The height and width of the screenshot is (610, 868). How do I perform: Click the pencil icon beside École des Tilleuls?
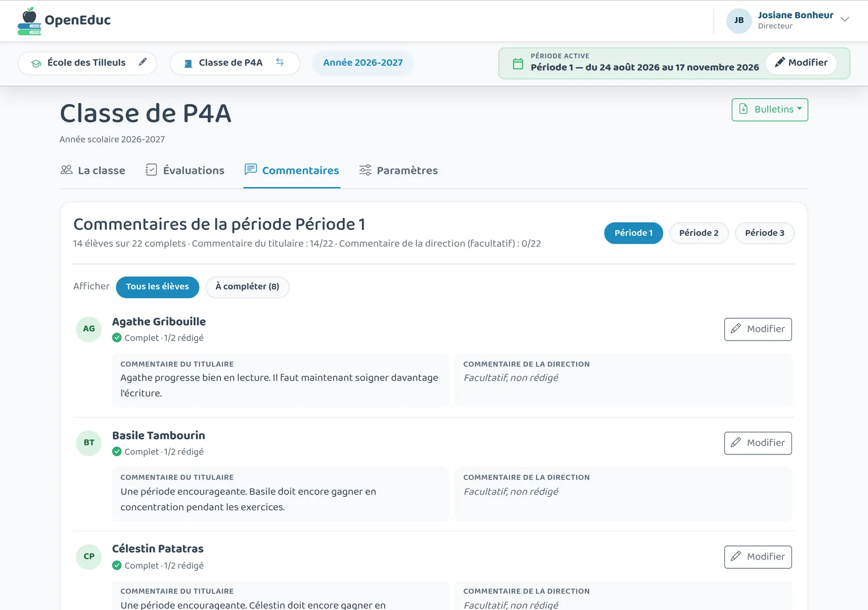tap(143, 62)
